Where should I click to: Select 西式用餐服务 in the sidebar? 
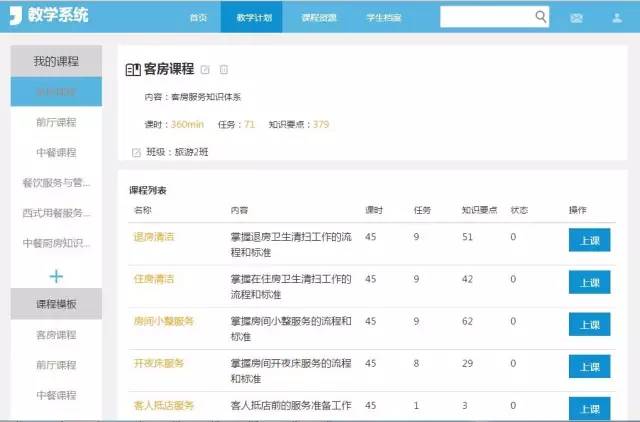[x=56, y=213]
